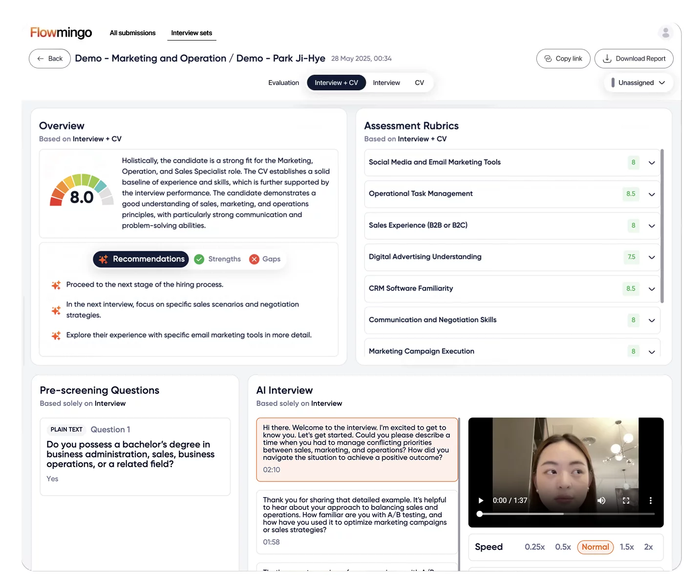Switch to the Evaluation tab
This screenshot has width=700, height=588.
(283, 83)
